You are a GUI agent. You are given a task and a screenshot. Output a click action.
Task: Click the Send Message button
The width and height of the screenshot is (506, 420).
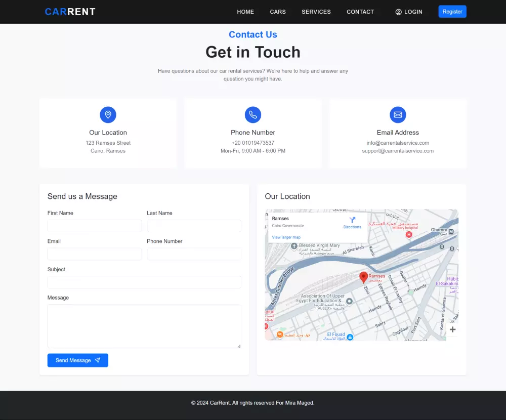77,360
